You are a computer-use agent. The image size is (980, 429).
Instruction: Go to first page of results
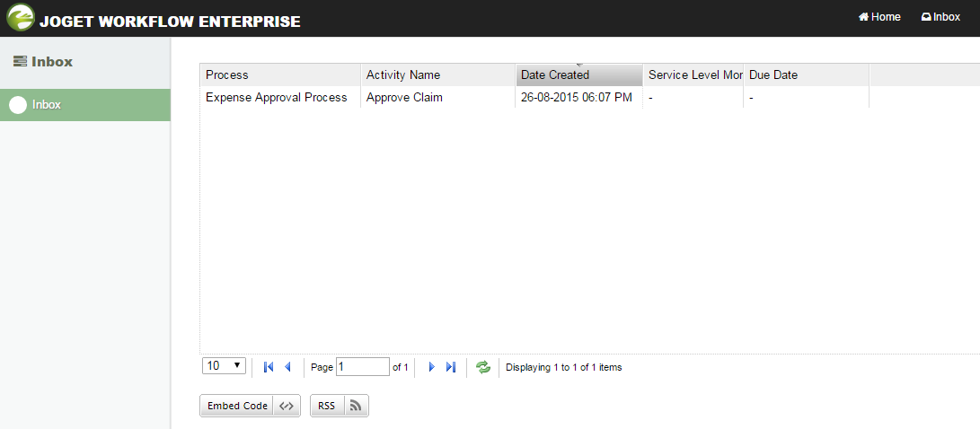[x=269, y=367]
